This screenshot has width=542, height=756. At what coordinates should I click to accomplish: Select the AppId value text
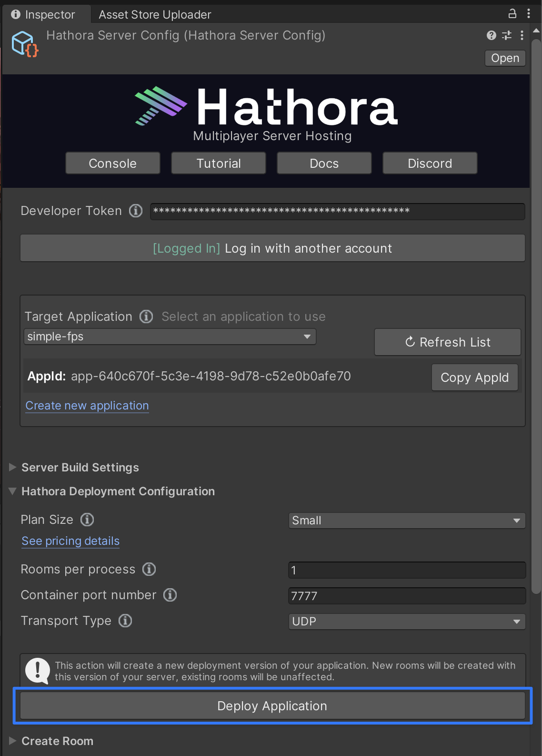pyautogui.click(x=211, y=376)
